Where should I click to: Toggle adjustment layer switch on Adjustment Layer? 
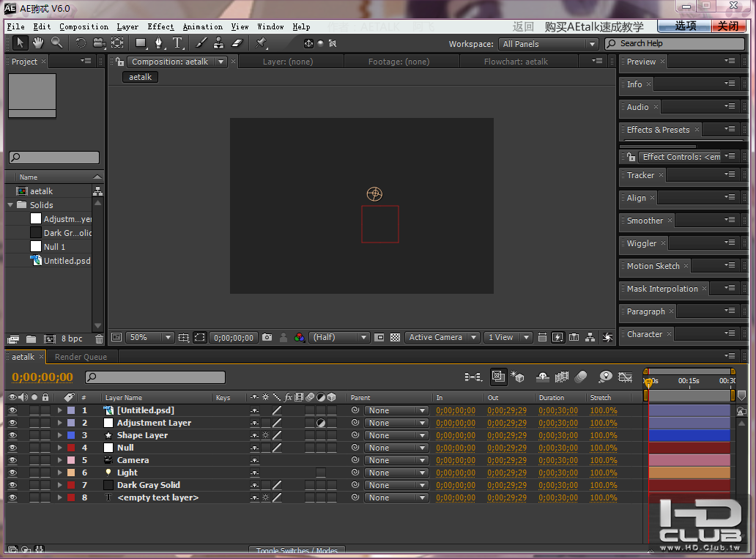321,423
